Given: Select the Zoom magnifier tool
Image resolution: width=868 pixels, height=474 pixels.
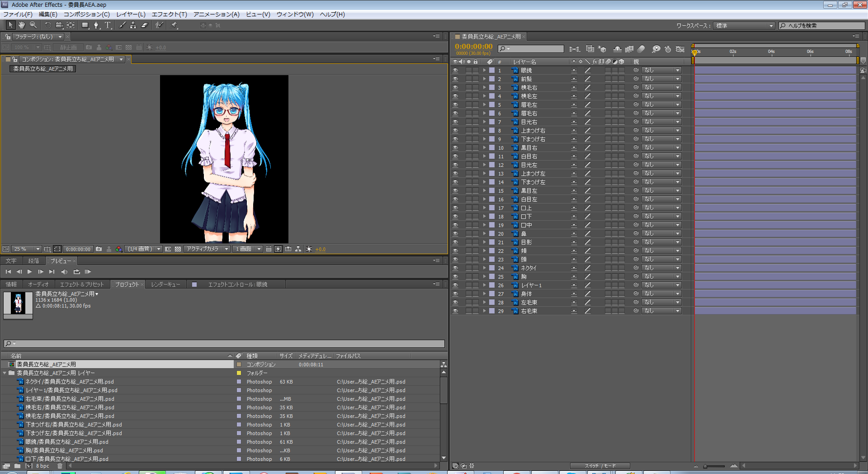Looking at the screenshot, I should tap(33, 25).
